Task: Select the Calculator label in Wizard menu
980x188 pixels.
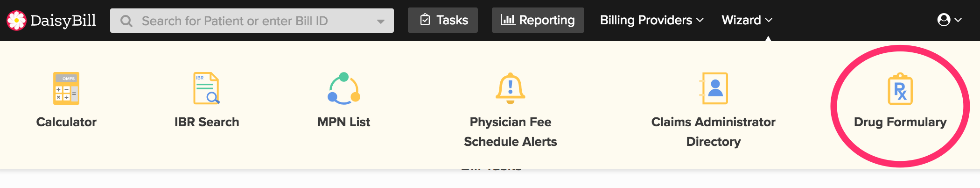Action: pyautogui.click(x=66, y=122)
